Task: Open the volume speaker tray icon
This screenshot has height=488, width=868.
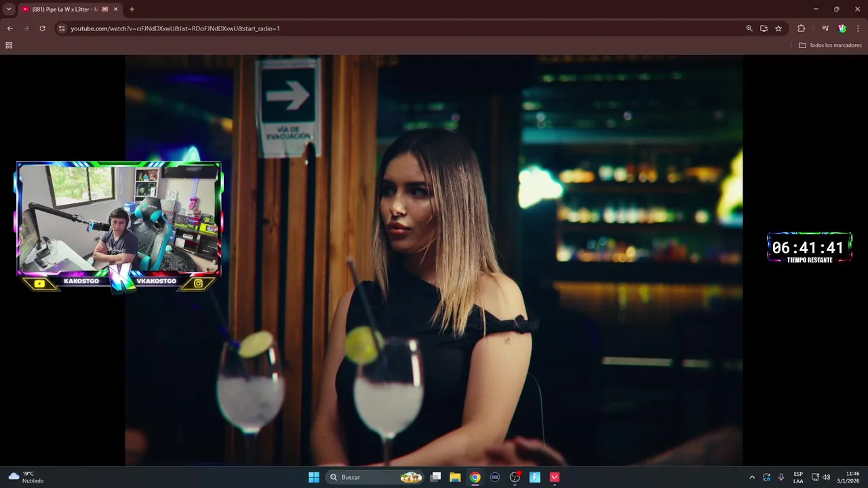Action: tap(826, 477)
